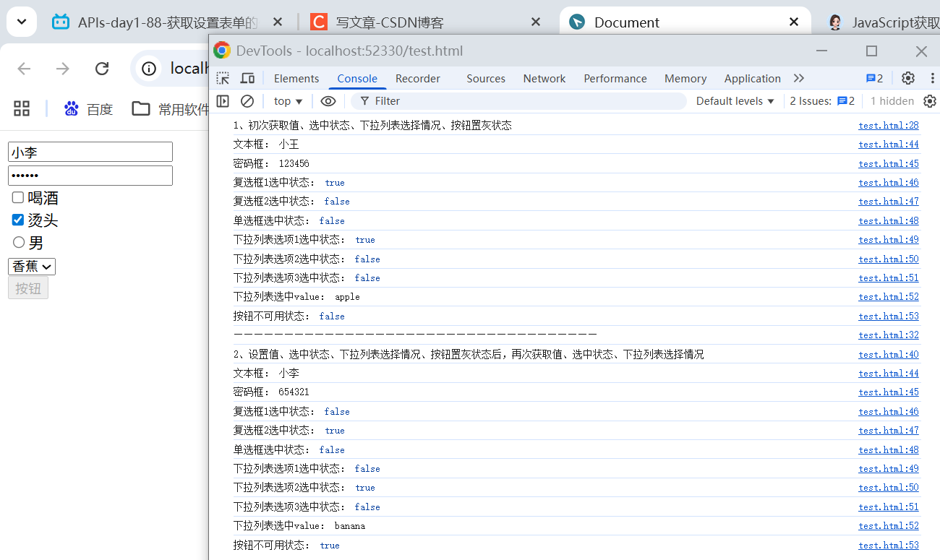Open DevTools settings gear
This screenshot has width=940, height=560.
tap(908, 78)
